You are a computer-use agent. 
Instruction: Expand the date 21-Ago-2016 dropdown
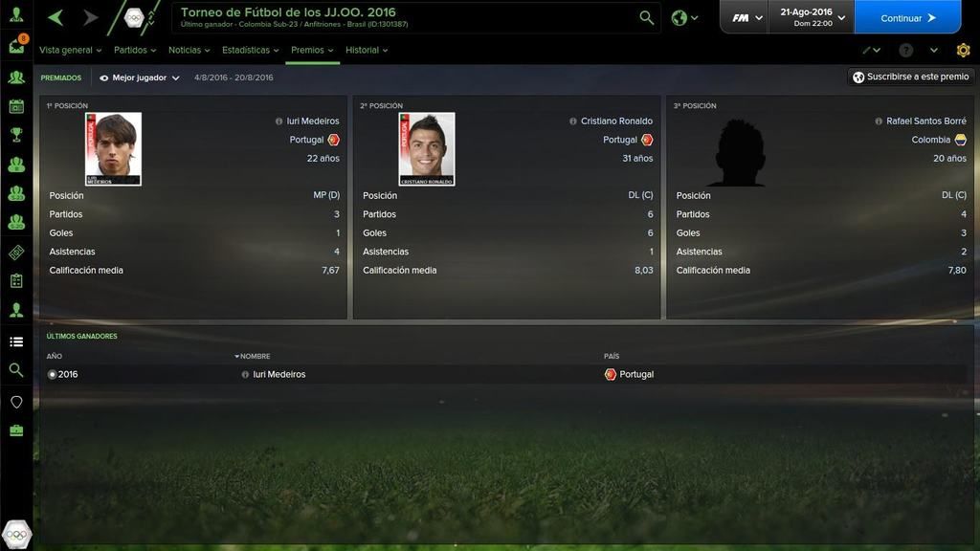(812, 17)
